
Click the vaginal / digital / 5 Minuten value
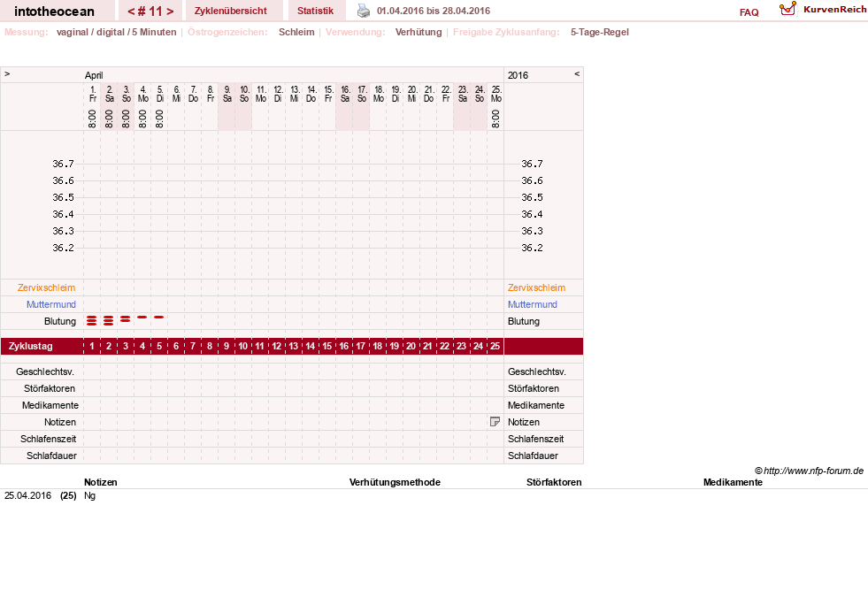pyautogui.click(x=116, y=32)
